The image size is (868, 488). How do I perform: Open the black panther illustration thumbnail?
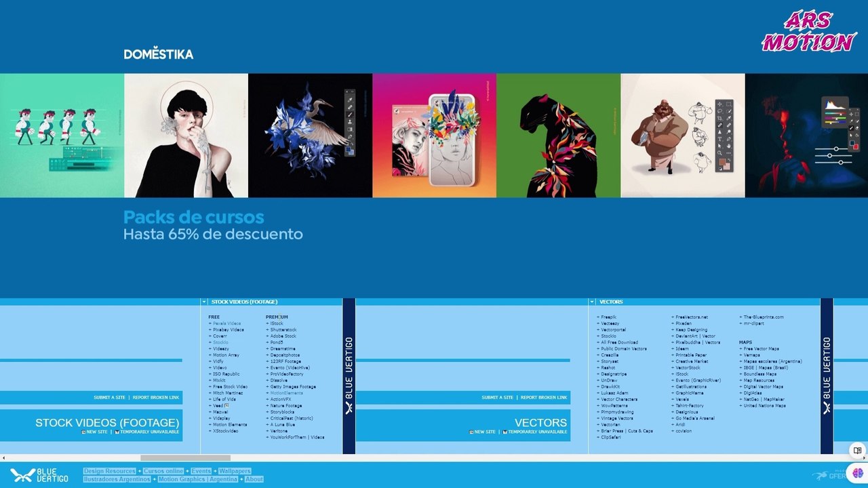558,136
